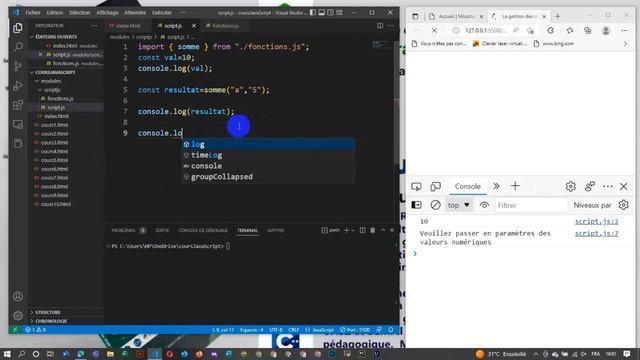Open Extensions view in activity bar
The image size is (640, 360).
coord(18,105)
